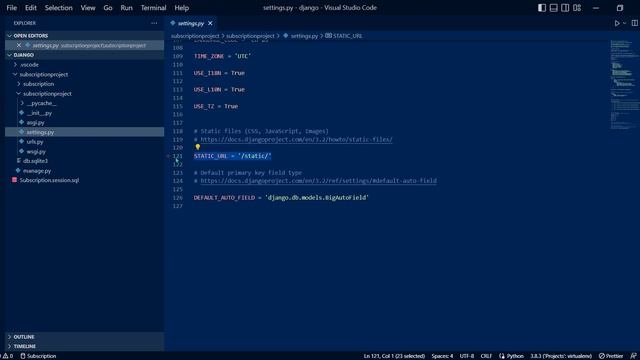Open run options dropdown arrow
The image size is (640, 360).
(x=624, y=23)
